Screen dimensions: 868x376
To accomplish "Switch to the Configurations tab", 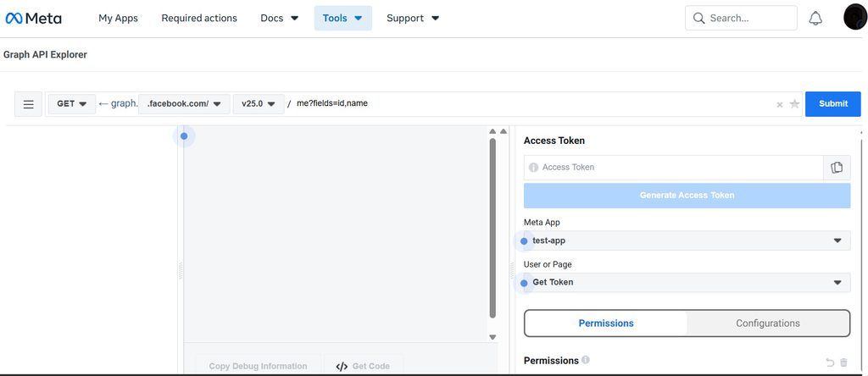I will point(768,323).
